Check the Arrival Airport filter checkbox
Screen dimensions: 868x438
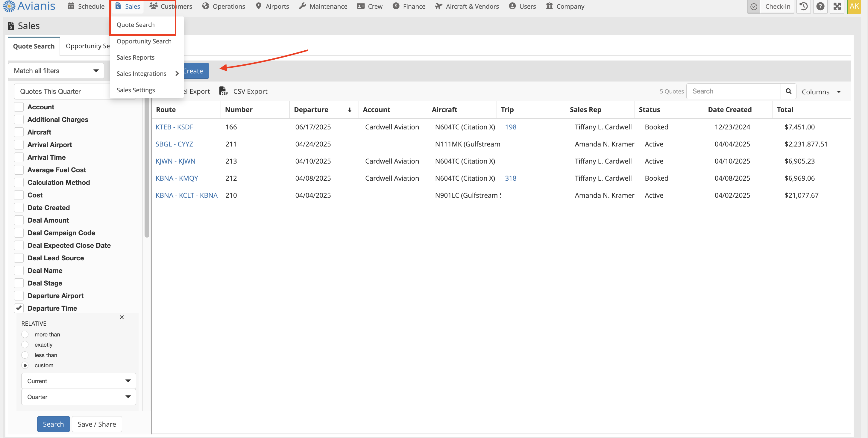(19, 145)
